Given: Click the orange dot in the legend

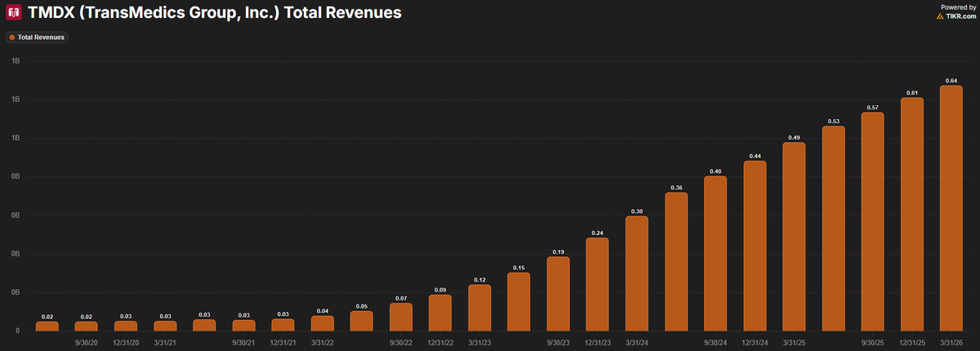Looking at the screenshot, I should (12, 38).
